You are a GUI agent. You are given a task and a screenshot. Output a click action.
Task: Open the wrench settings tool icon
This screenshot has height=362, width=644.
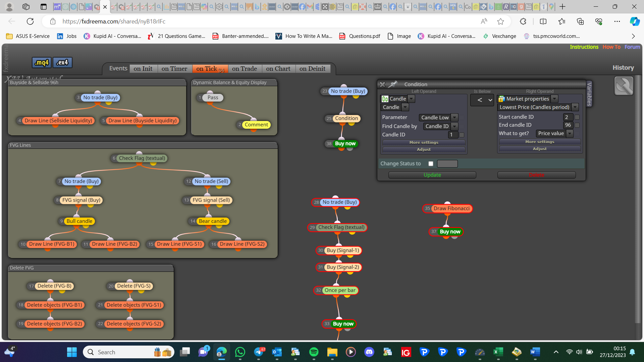624,86
